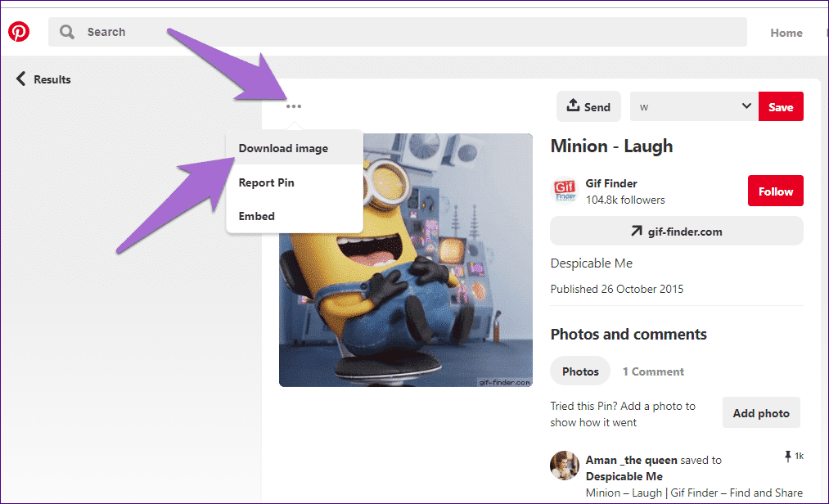Expand the board selector dropdown
This screenshot has height=504, width=829.
[694, 106]
